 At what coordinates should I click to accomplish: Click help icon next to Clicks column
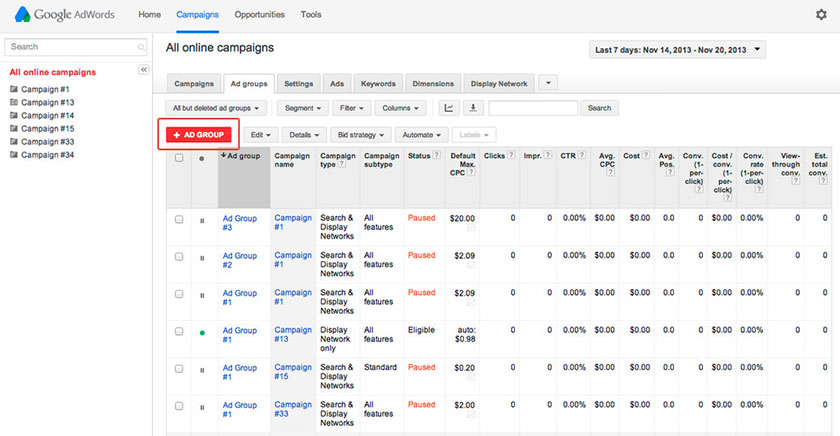click(512, 157)
